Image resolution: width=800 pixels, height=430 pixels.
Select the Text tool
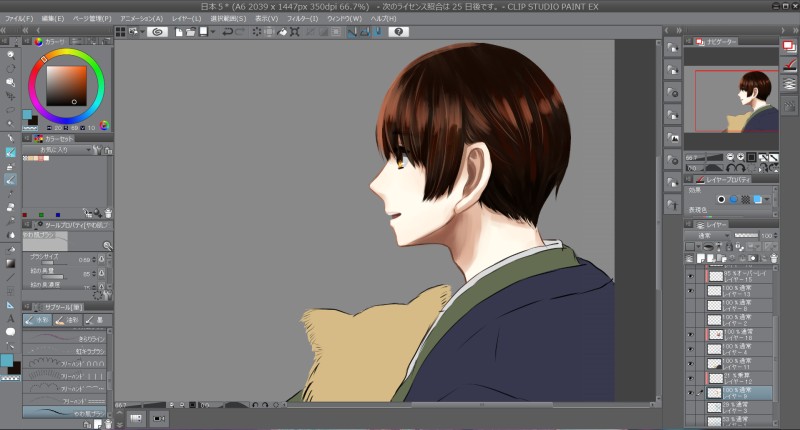pos(10,319)
